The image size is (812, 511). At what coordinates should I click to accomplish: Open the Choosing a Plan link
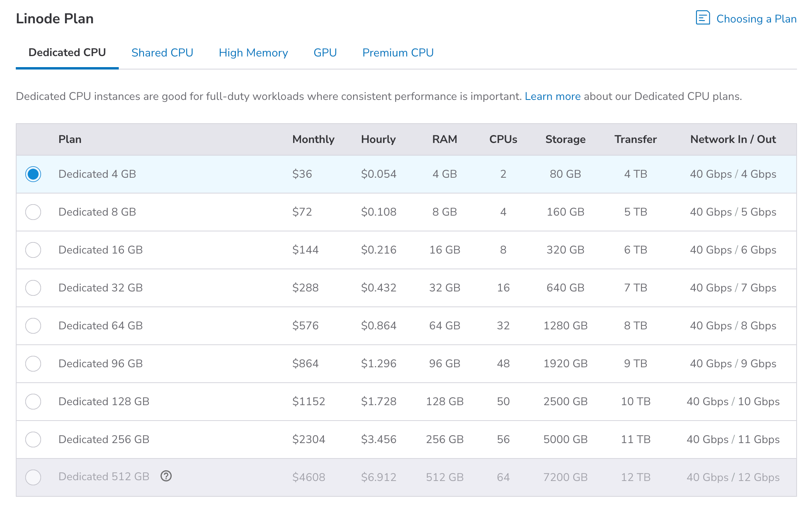756,19
